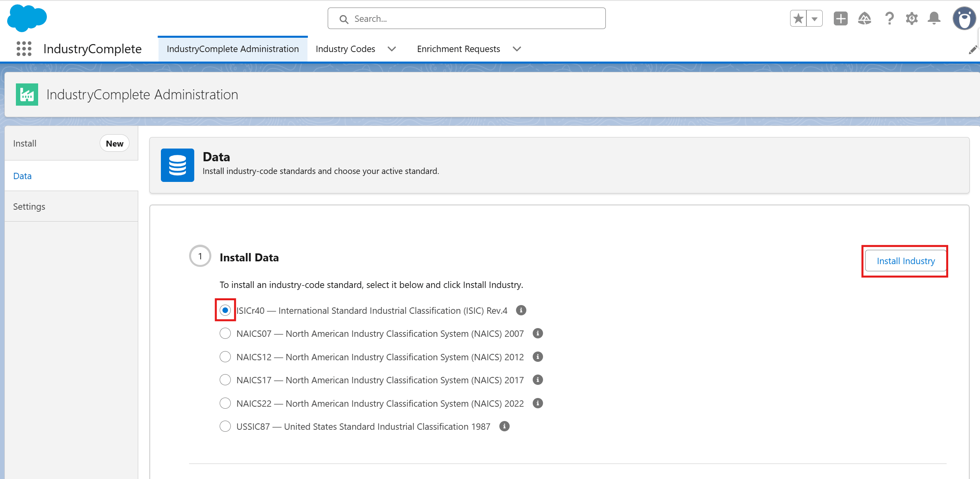This screenshot has width=980, height=479.
Task: Click the USSIC87 standard label text
Action: [x=363, y=427]
